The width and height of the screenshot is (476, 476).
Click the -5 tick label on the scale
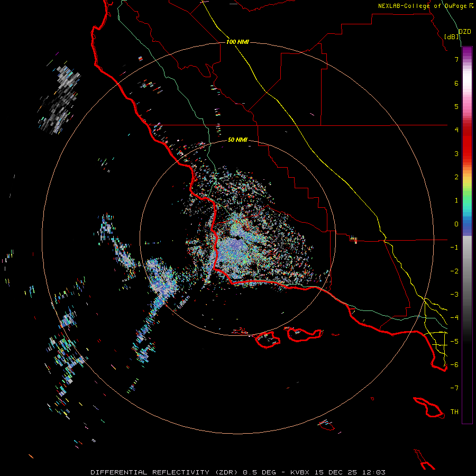454,341
